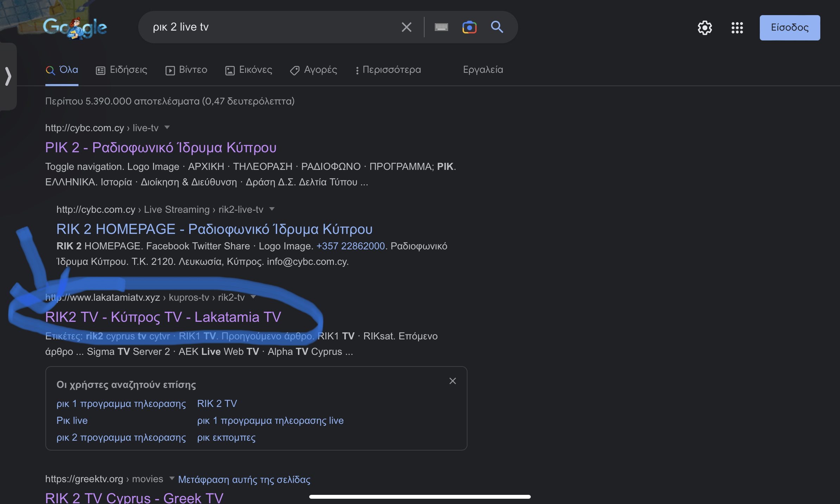Click the https://greektv.org › movies URL text
The width and height of the screenshot is (840, 504).
click(x=104, y=479)
